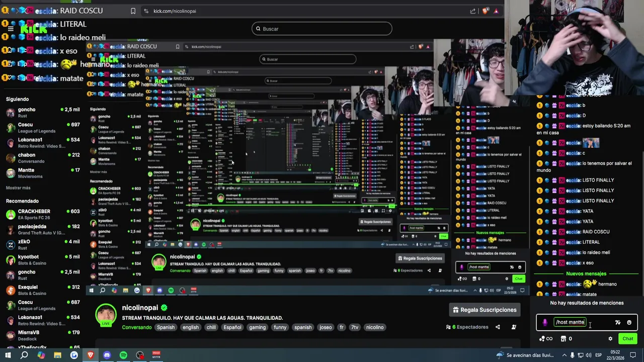Click goncho's avatar in Recomendado list

(x=11, y=275)
